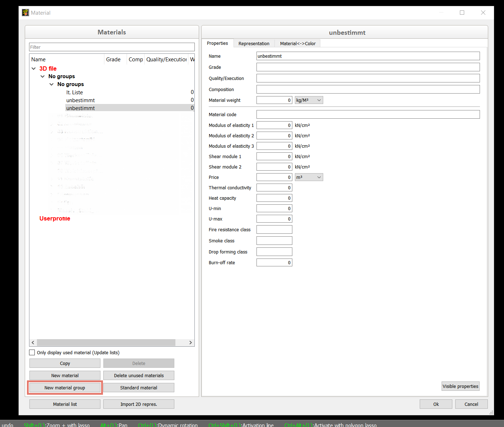The image size is (504, 427).
Task: Switch to the Representation tab
Action: [254, 43]
